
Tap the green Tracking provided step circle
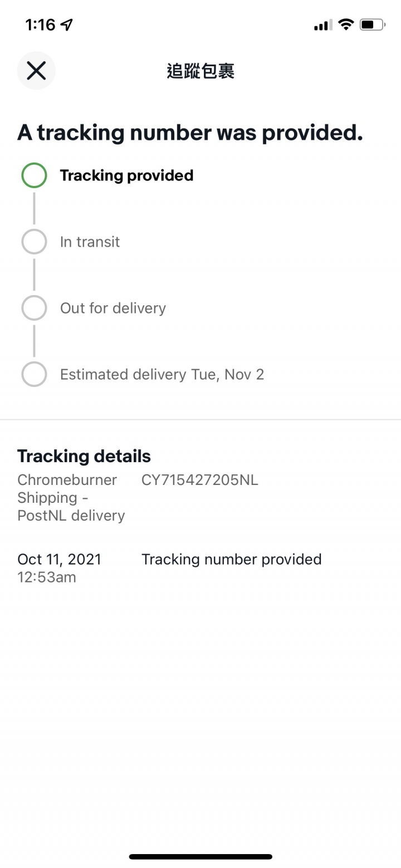[x=34, y=175]
